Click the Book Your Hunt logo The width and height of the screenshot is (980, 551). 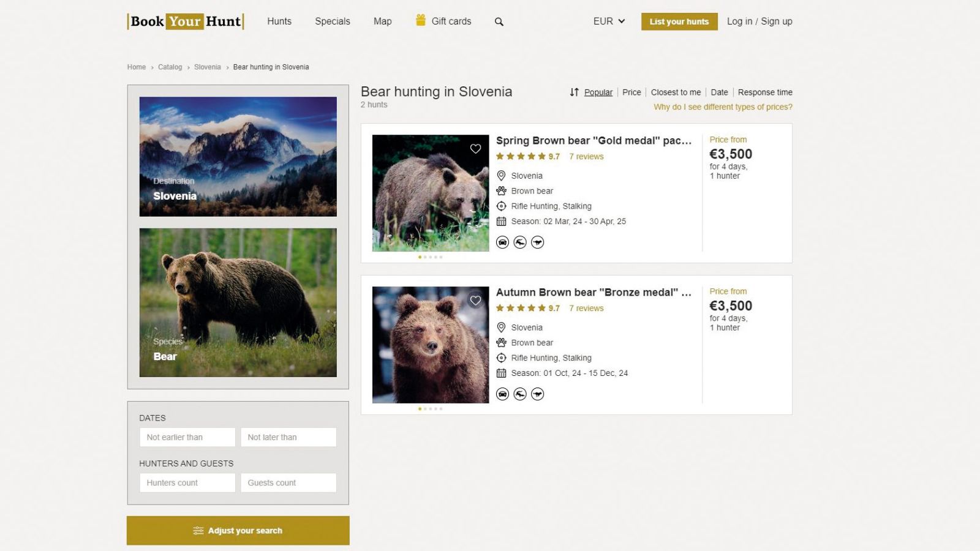pyautogui.click(x=186, y=21)
